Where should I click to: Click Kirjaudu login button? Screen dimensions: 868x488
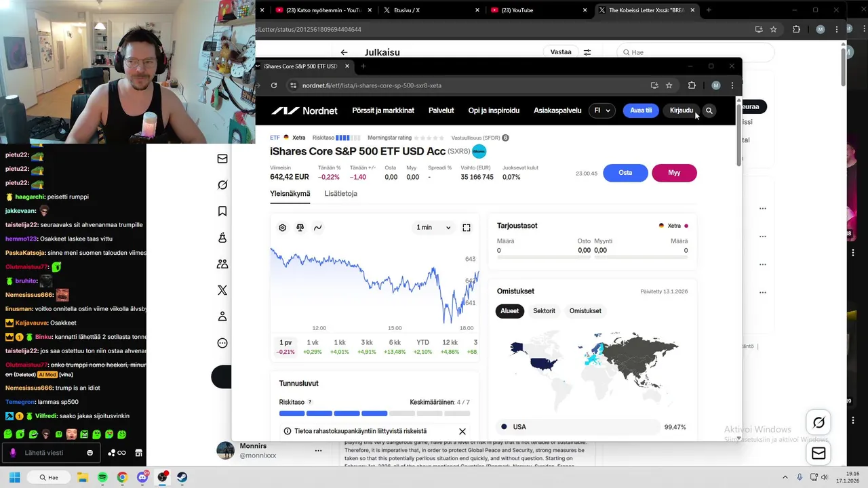[682, 110]
